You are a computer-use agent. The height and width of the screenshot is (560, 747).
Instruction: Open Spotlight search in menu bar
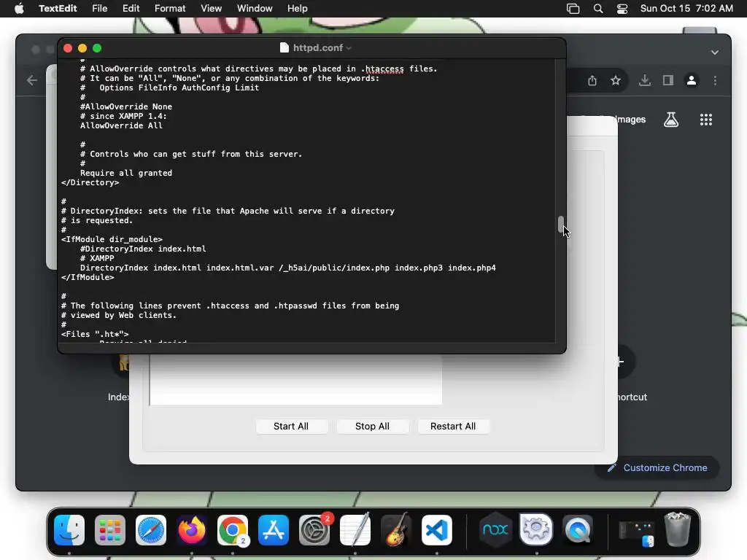point(598,9)
